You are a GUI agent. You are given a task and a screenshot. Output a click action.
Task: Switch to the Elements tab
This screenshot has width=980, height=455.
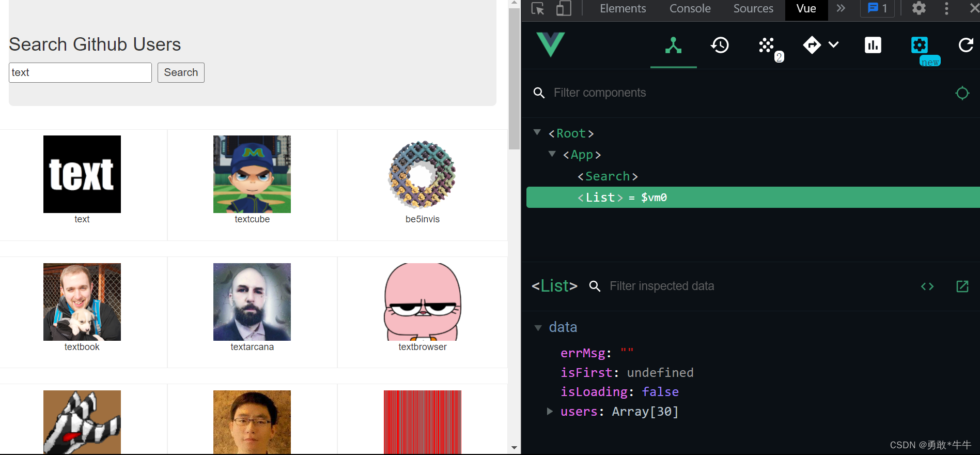tap(623, 8)
